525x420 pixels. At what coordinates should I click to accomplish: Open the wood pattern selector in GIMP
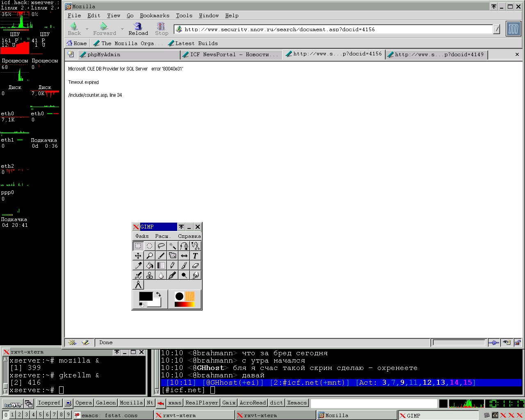coord(189,296)
